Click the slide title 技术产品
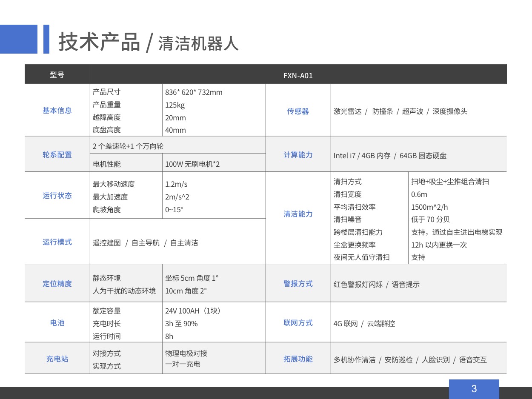532x399 pixels. coord(99,41)
